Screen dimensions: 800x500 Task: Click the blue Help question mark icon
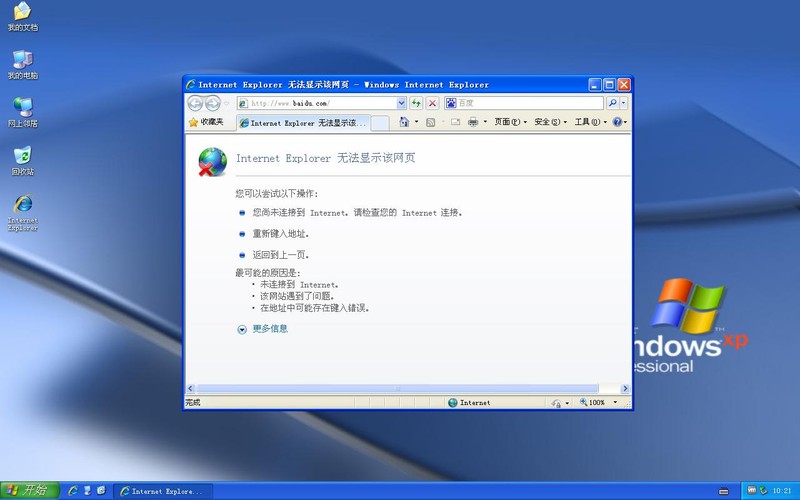(617, 122)
